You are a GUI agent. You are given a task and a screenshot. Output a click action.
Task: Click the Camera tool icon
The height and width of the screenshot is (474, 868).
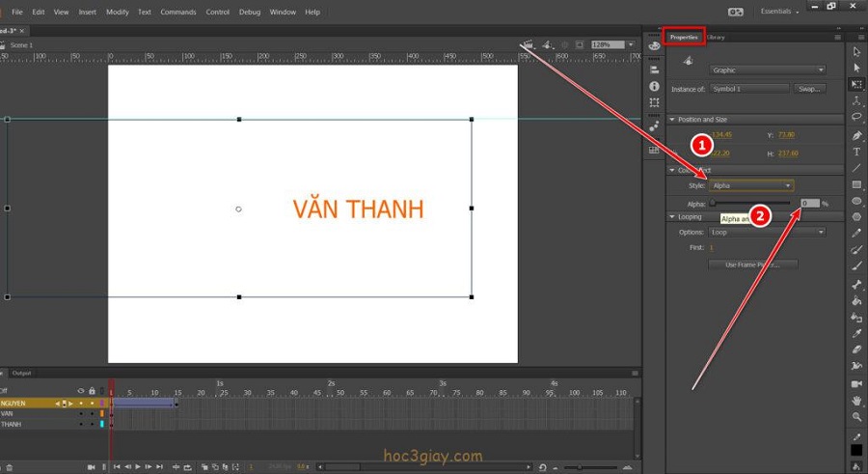(x=856, y=383)
